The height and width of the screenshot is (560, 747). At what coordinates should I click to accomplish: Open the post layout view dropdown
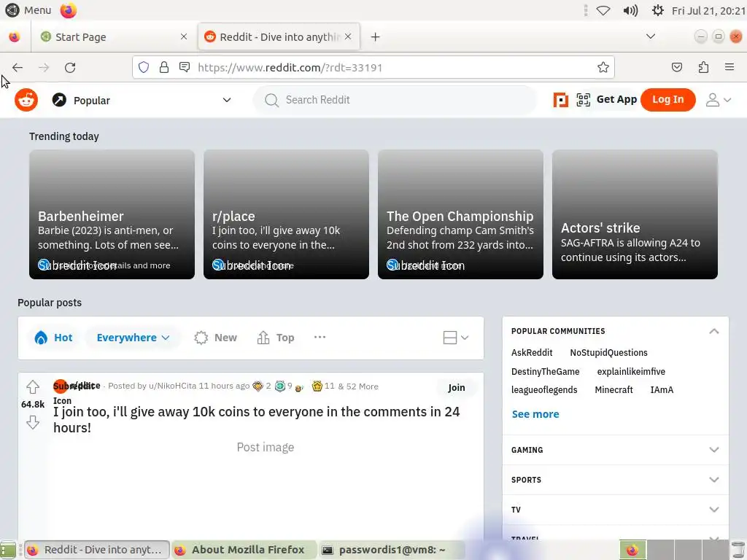[x=456, y=338]
